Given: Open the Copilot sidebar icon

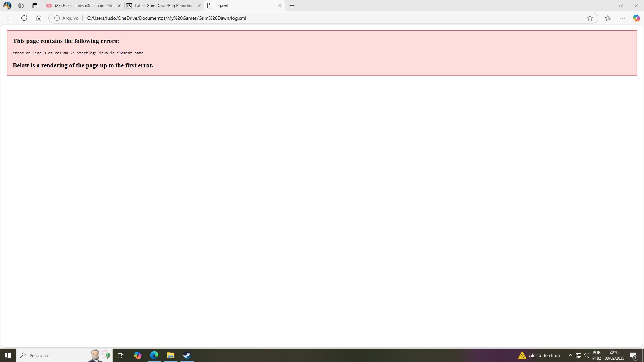Looking at the screenshot, I should pyautogui.click(x=636, y=18).
